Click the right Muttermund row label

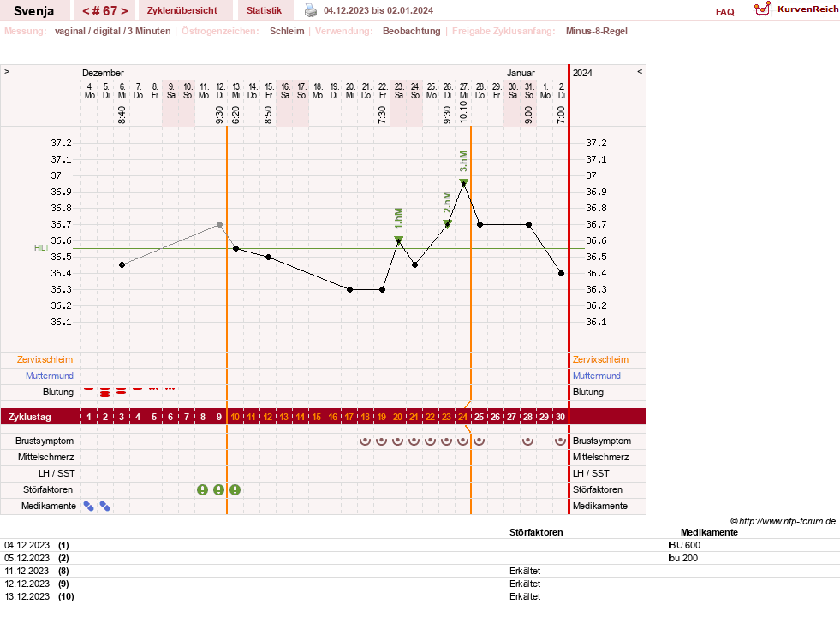(x=596, y=376)
